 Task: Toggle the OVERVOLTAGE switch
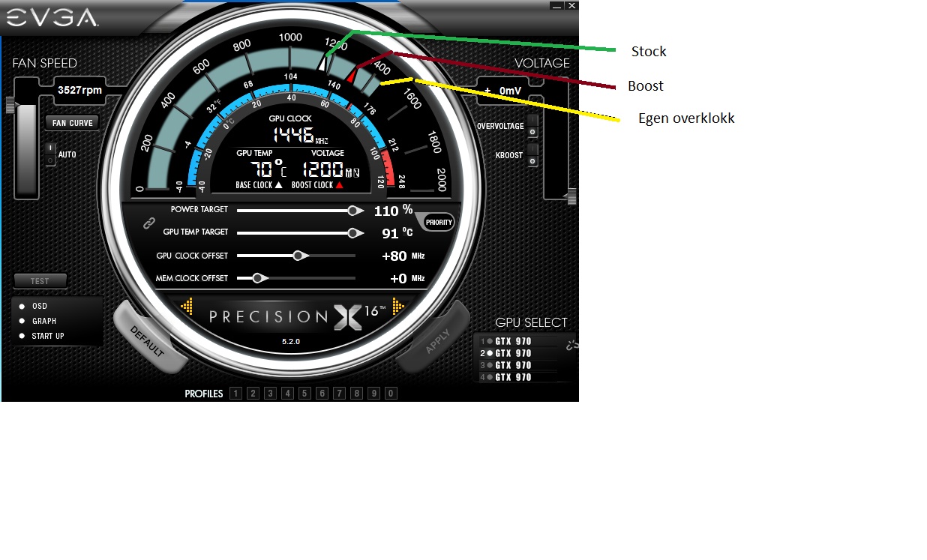click(x=532, y=126)
